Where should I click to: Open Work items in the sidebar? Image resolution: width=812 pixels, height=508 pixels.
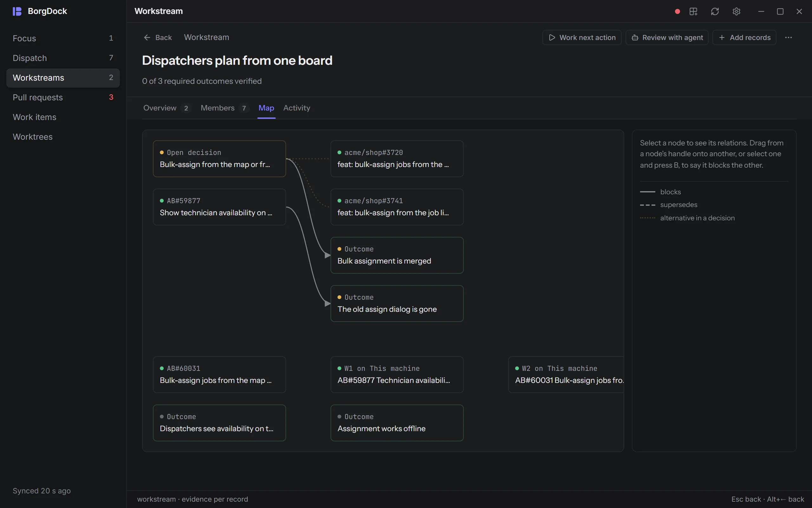(x=63, y=117)
